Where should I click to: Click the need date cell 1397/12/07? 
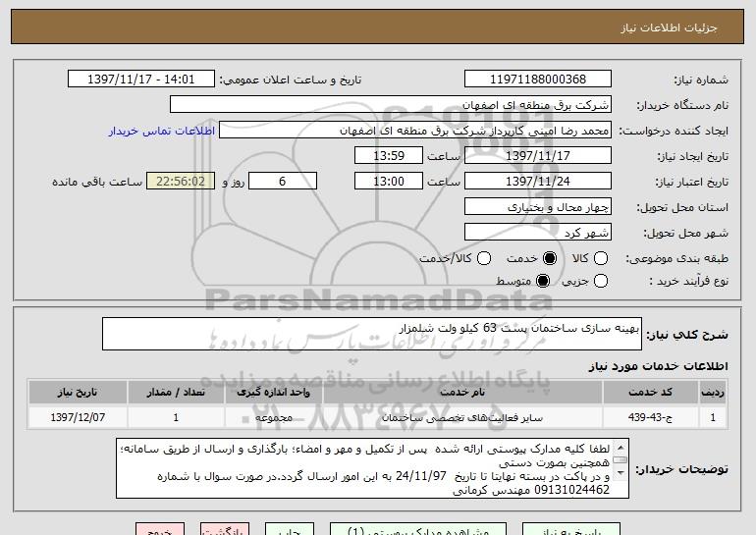(78, 417)
